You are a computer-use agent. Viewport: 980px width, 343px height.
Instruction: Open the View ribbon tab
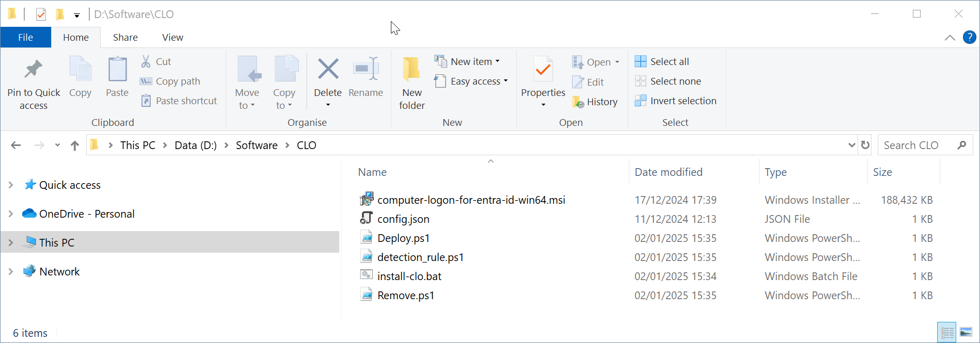pos(172,37)
